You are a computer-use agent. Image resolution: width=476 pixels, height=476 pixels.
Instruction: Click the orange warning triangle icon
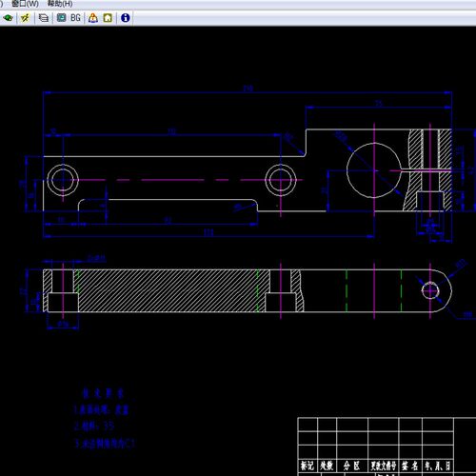[93, 18]
